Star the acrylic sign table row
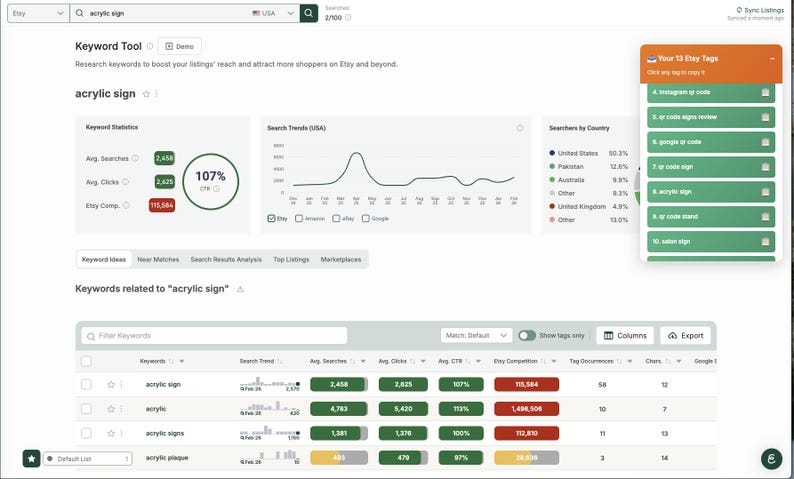The image size is (794, 479). click(111, 384)
